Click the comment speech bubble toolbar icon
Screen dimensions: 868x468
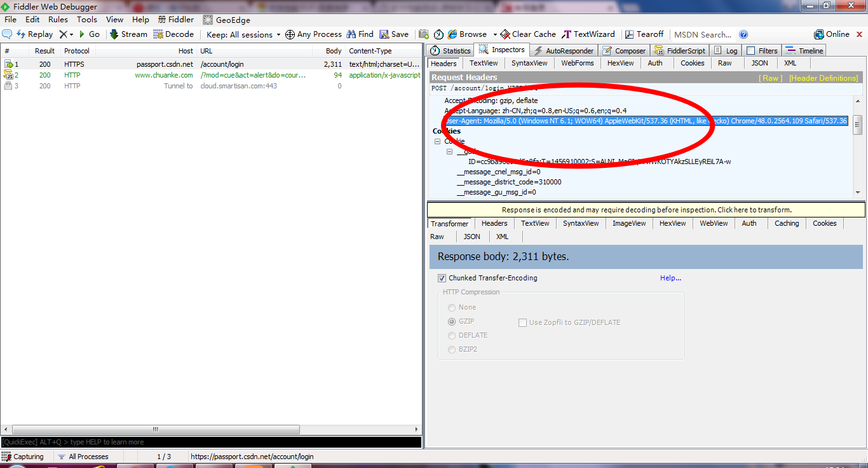pos(7,34)
